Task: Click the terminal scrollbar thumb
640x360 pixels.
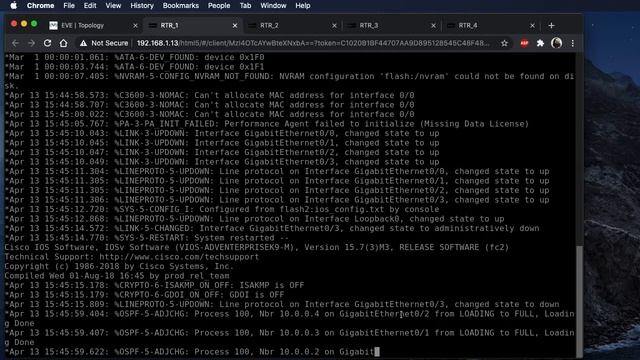Action: point(579,301)
